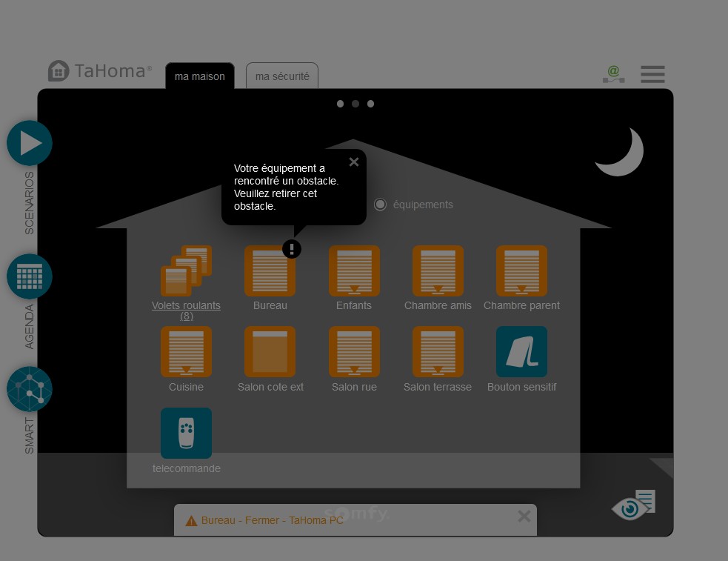The width and height of the screenshot is (728, 561).
Task: Select the Bureau roller shutter
Action: (270, 273)
